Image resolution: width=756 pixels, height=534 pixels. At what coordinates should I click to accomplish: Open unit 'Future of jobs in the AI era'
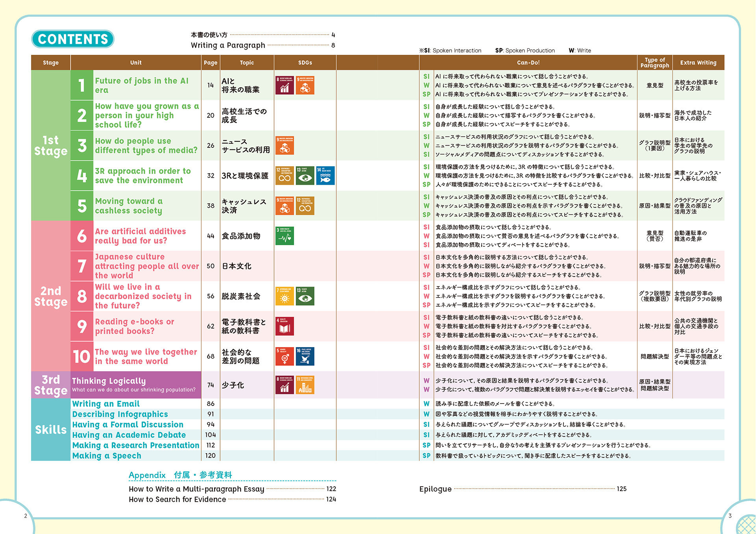click(142, 85)
